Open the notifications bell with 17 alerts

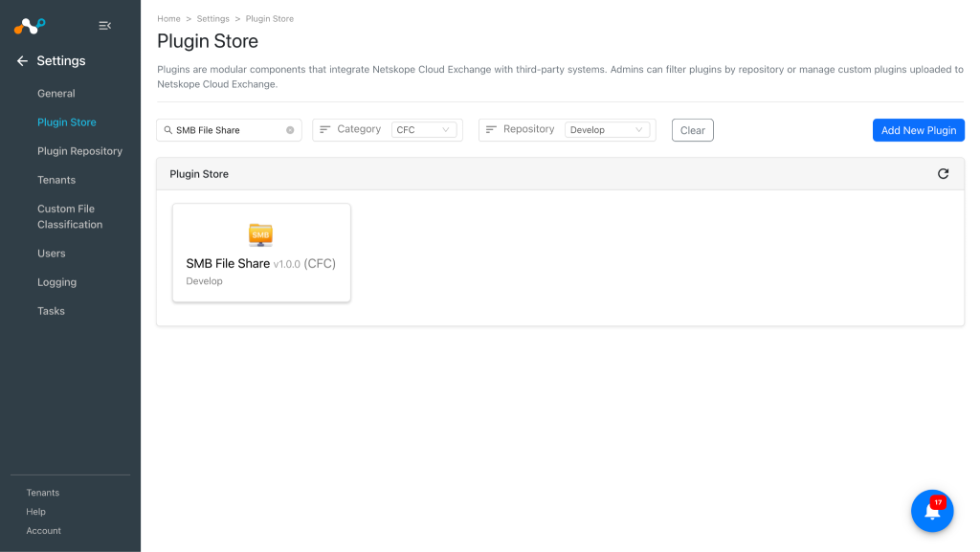point(932,511)
